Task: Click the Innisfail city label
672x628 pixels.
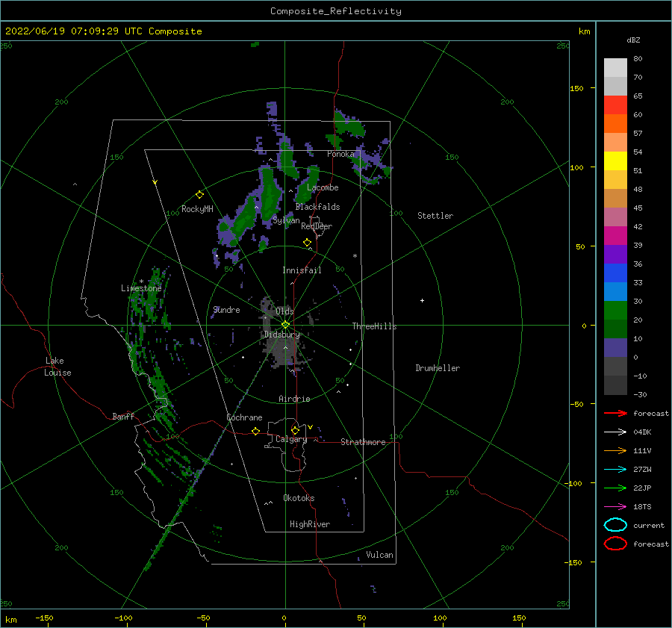Action: 302,270
